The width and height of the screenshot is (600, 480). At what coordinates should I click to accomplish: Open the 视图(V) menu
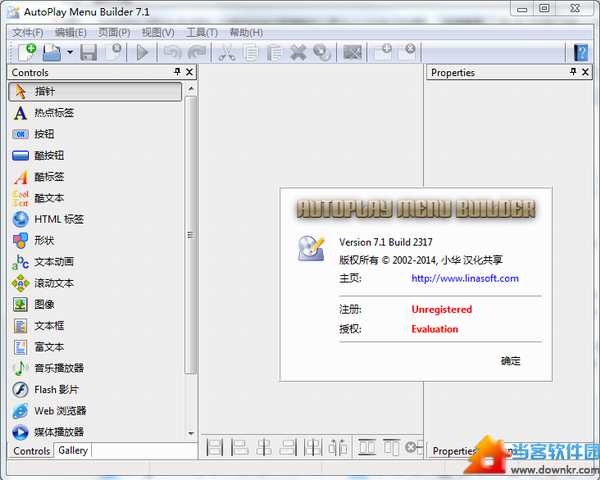point(158,33)
